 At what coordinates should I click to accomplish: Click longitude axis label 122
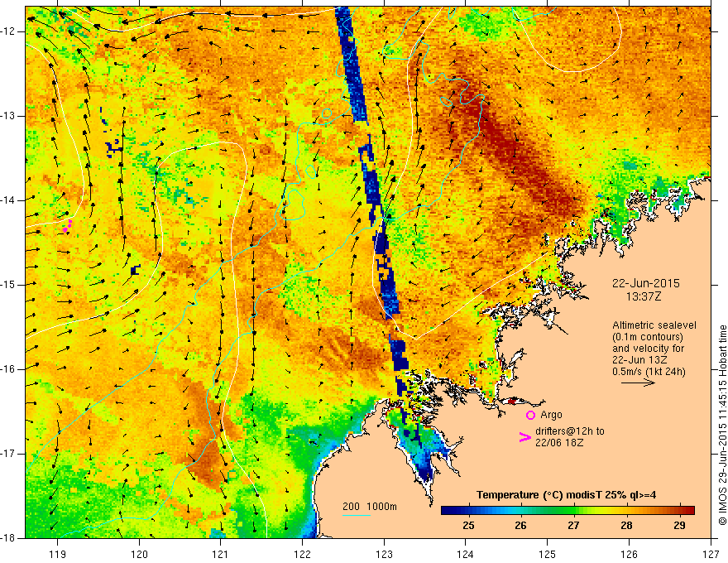coord(302,554)
